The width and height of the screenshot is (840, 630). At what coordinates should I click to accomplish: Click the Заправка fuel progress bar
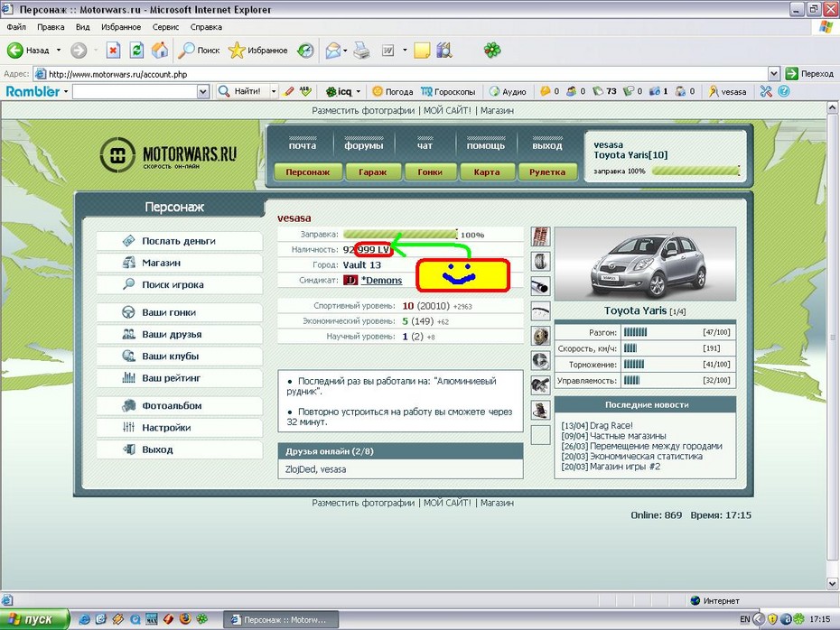tap(401, 235)
